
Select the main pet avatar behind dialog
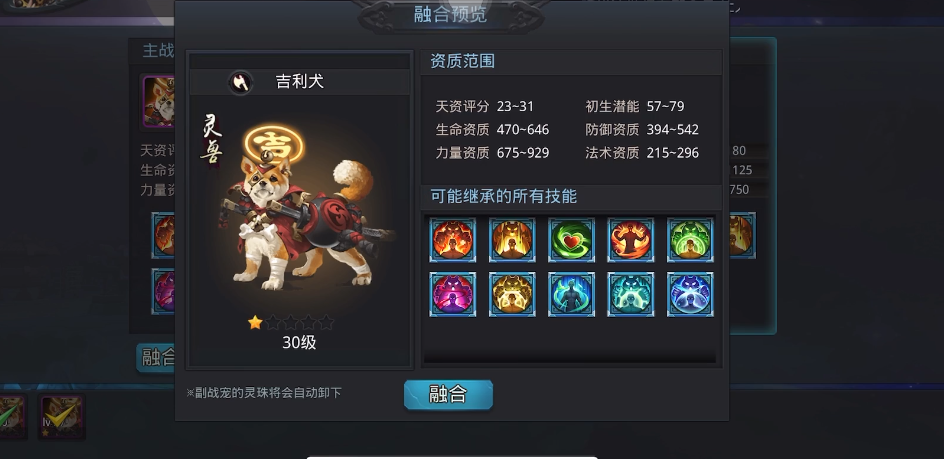coord(158,101)
